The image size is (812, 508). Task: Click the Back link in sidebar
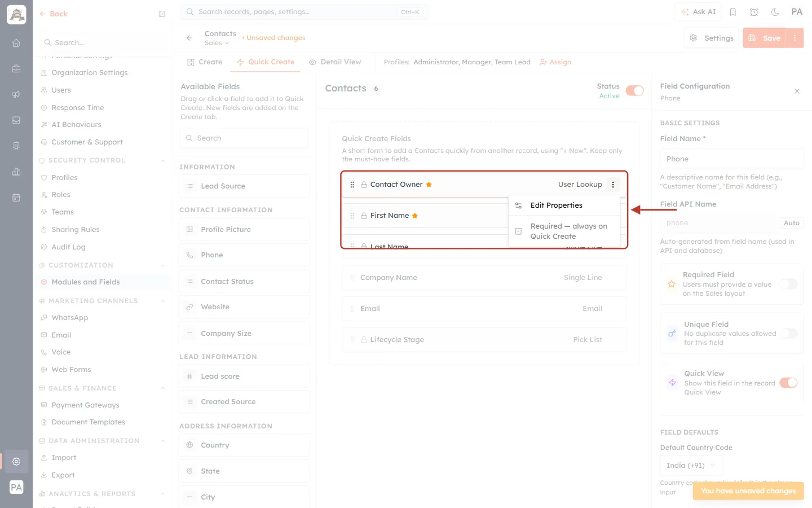pos(54,14)
